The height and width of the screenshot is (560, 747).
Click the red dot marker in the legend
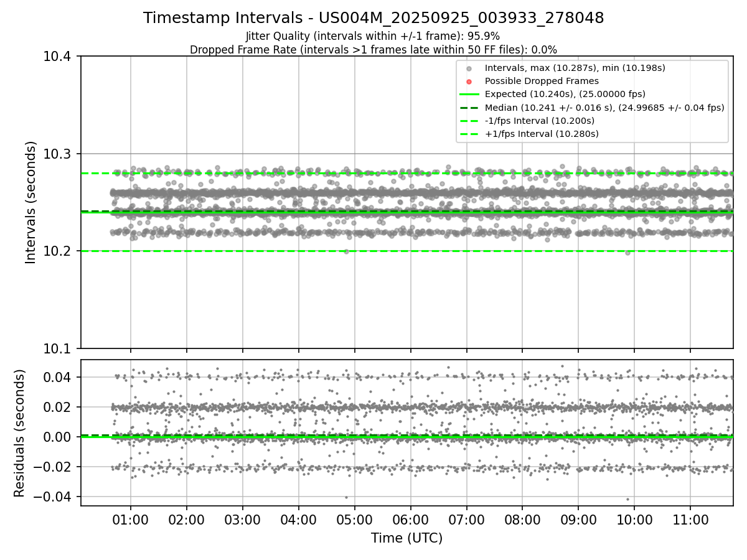point(469,82)
